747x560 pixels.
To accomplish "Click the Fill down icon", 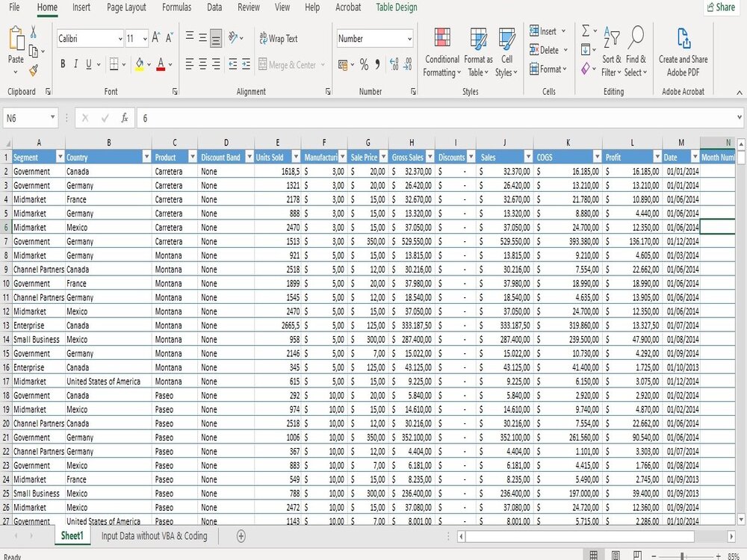I will pyautogui.click(x=586, y=49).
